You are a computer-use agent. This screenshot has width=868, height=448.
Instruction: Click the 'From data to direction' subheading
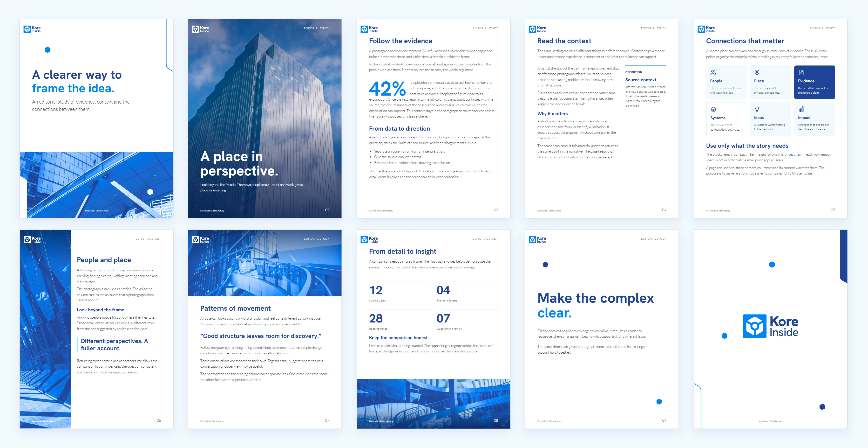pos(399,128)
